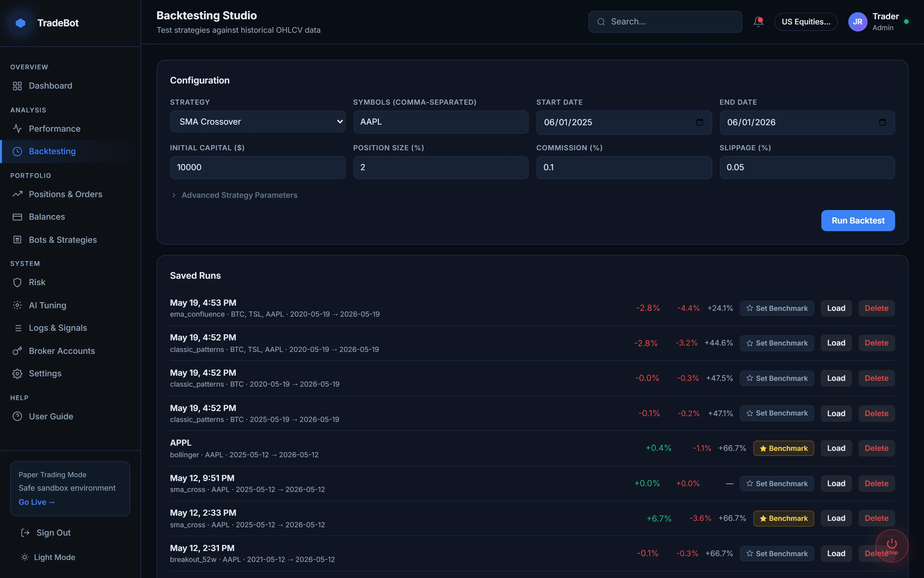The height and width of the screenshot is (578, 924).
Task: Click the TradeBot hexagon logo
Action: click(x=21, y=23)
